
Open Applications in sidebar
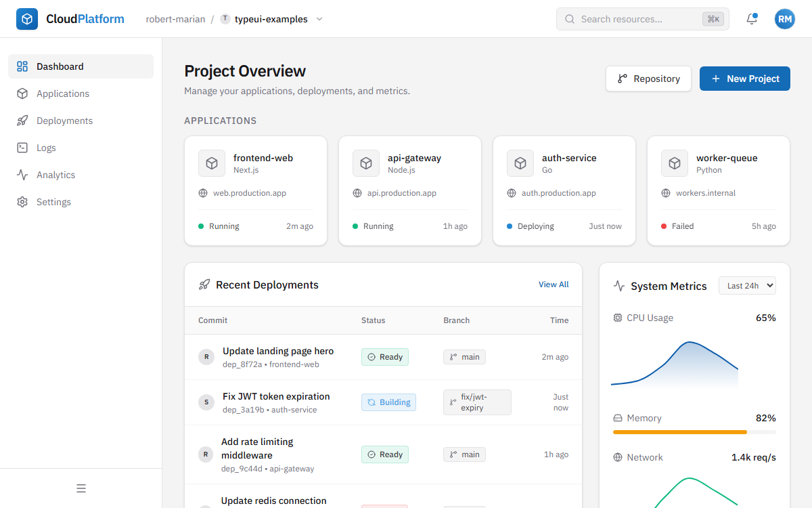tap(81, 93)
